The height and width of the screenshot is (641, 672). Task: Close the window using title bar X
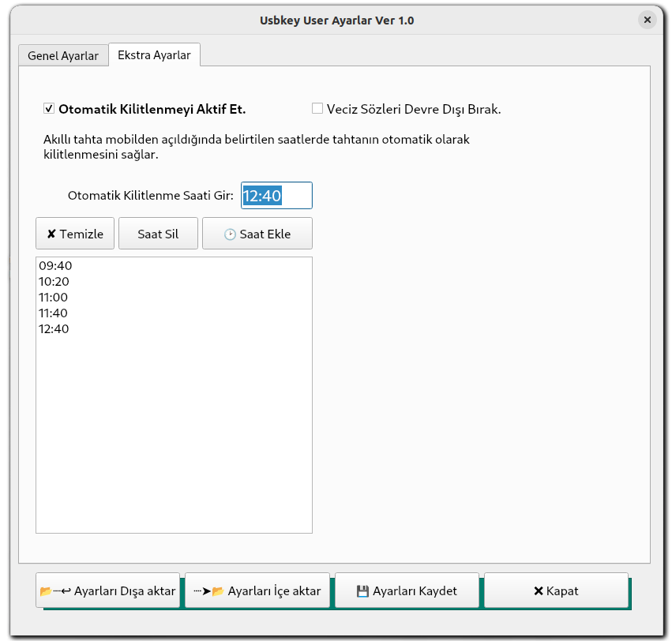647,20
